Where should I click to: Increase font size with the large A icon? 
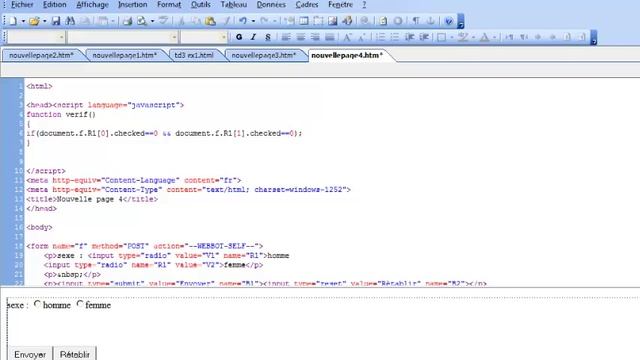coord(347,37)
